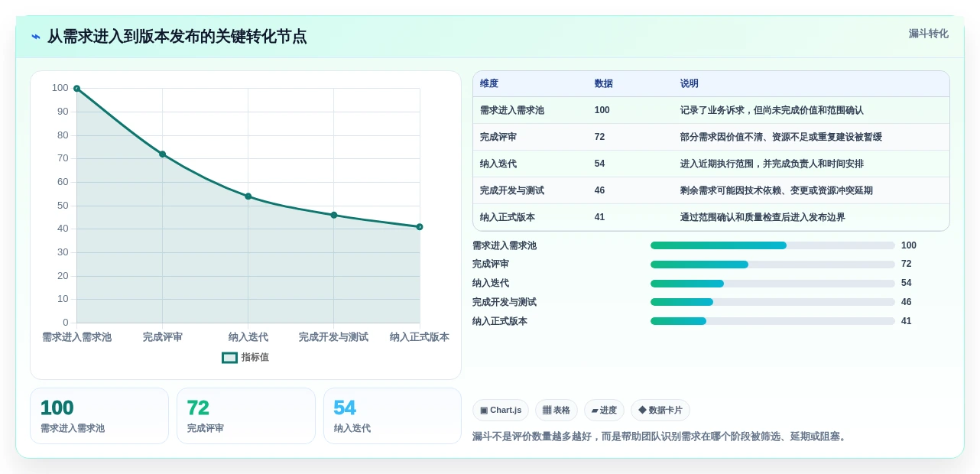Click the x-axis label 纳入正式版本
Image resolution: width=980 pixels, height=474 pixels.
(x=420, y=337)
